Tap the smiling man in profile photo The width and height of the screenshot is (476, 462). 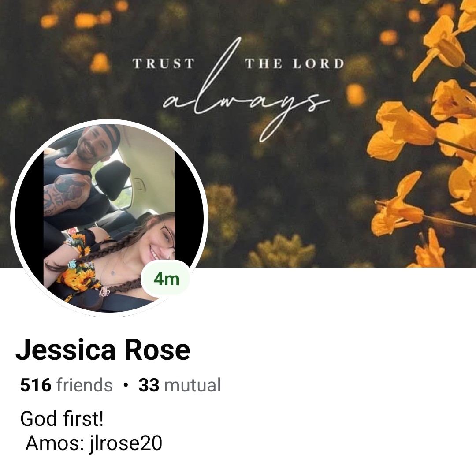[x=88, y=145]
